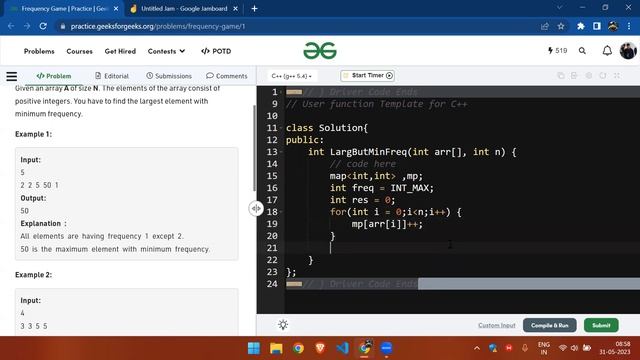Open the notifications bell

[607, 51]
